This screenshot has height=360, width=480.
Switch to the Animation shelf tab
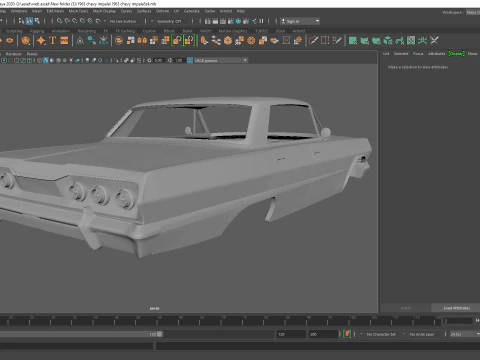coord(61,31)
